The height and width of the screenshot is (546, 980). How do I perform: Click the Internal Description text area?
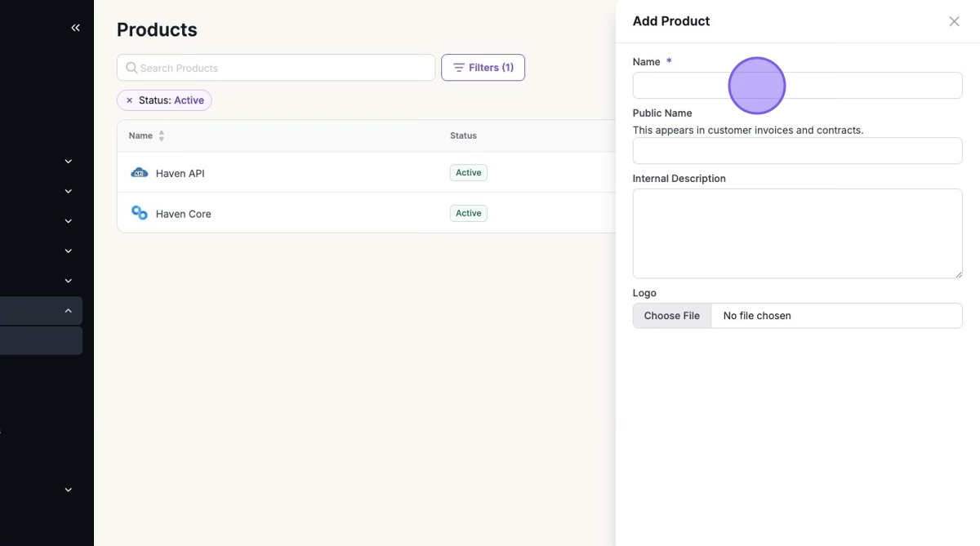point(797,233)
